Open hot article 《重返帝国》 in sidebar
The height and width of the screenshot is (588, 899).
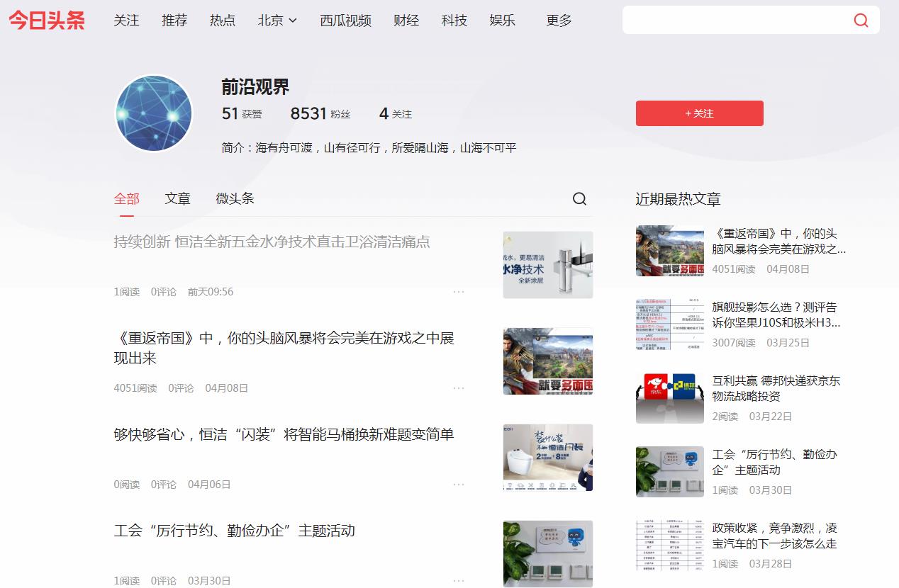(779, 242)
